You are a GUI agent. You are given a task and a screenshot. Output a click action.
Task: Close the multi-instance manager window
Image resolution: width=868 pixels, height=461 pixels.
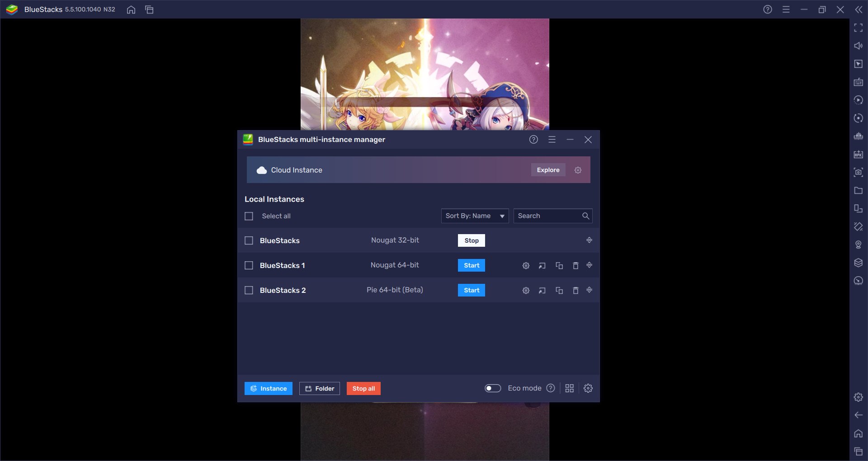[x=588, y=140]
